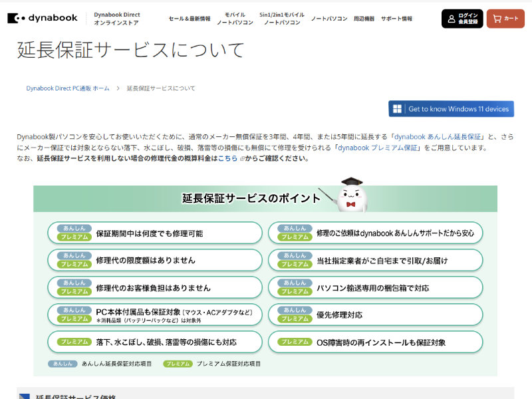Image resolution: width=532 pixels, height=399 pixels.
Task: Open the ログイン会員登録 user icon button
Action: 462,19
